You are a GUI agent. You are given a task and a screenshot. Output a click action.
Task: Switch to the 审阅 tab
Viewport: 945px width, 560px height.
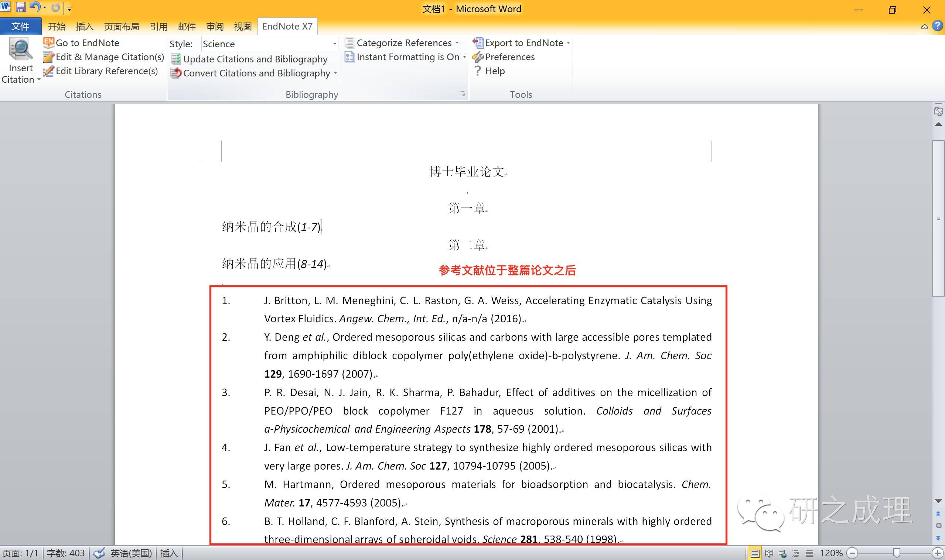(215, 27)
